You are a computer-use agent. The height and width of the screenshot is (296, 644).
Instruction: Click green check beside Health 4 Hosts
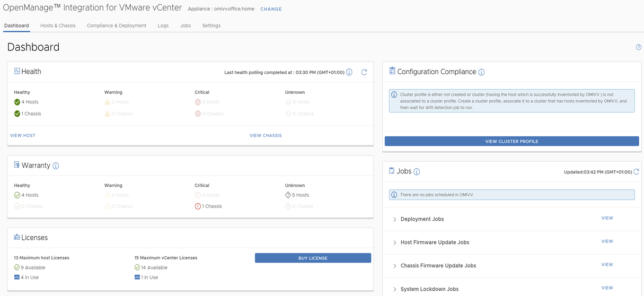[17, 102]
